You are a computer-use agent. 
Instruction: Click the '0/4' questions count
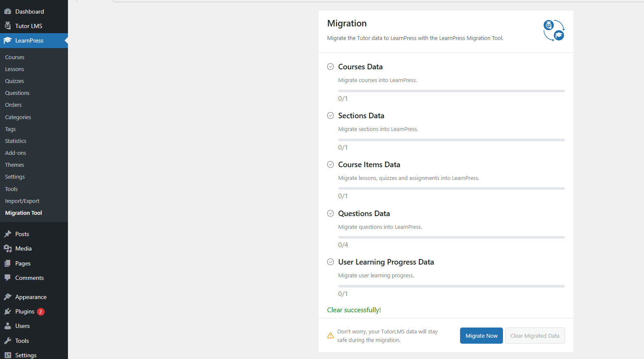click(x=343, y=245)
